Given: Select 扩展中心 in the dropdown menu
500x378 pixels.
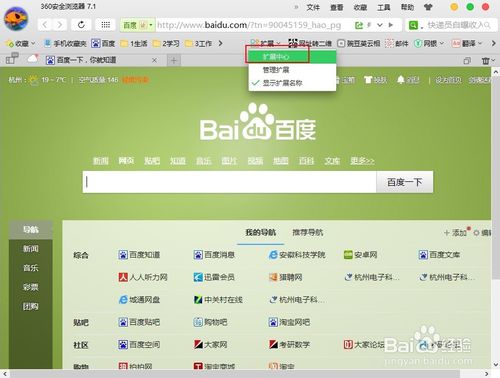Looking at the screenshot, I should click(292, 57).
